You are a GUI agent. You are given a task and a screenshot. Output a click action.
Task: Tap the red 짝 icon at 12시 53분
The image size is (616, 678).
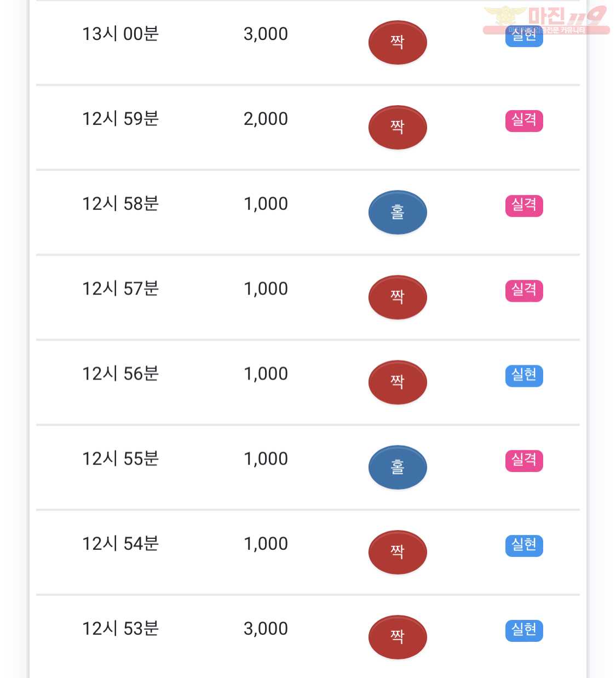[398, 637]
